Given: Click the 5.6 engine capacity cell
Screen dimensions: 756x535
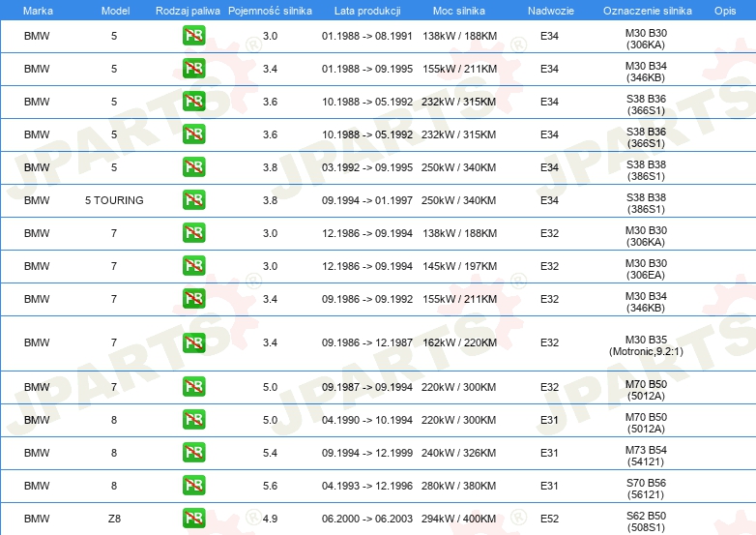Looking at the screenshot, I should coord(270,486).
